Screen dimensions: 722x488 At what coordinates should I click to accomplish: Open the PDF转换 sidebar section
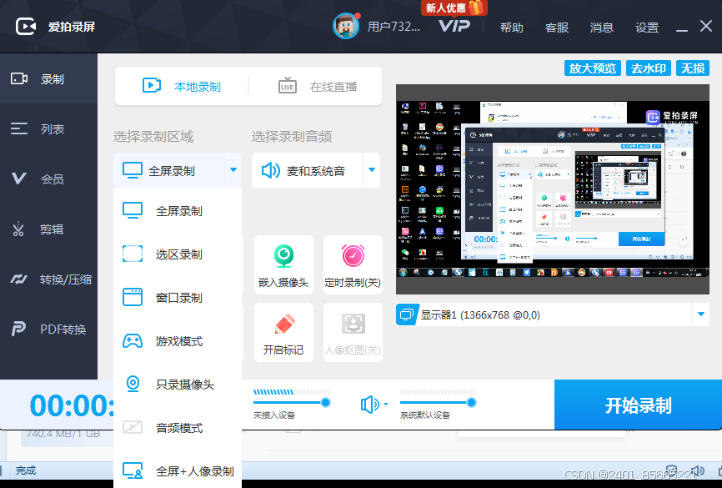[48, 329]
